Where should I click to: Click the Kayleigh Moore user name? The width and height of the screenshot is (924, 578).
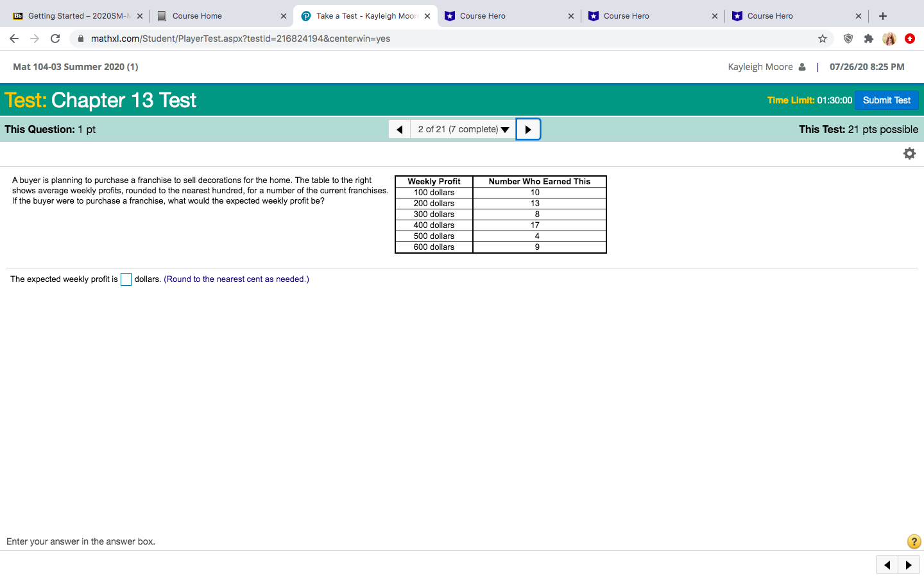760,67
